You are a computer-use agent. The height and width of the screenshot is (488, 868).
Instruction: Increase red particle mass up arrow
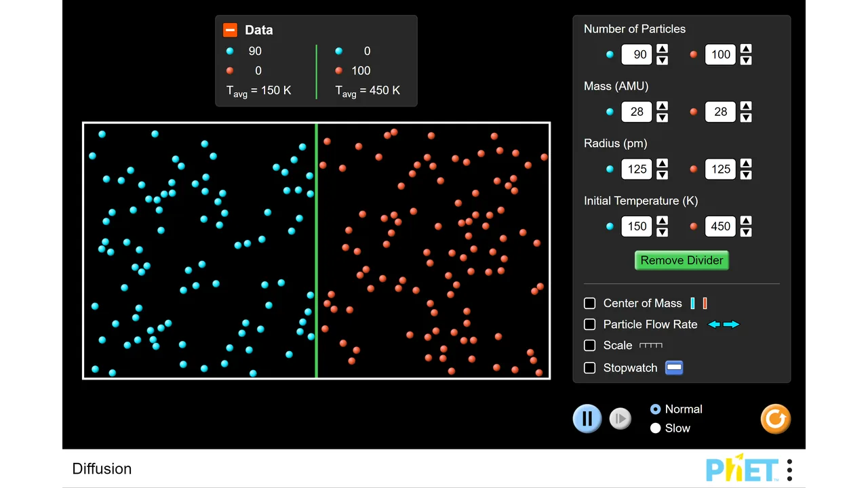point(746,106)
